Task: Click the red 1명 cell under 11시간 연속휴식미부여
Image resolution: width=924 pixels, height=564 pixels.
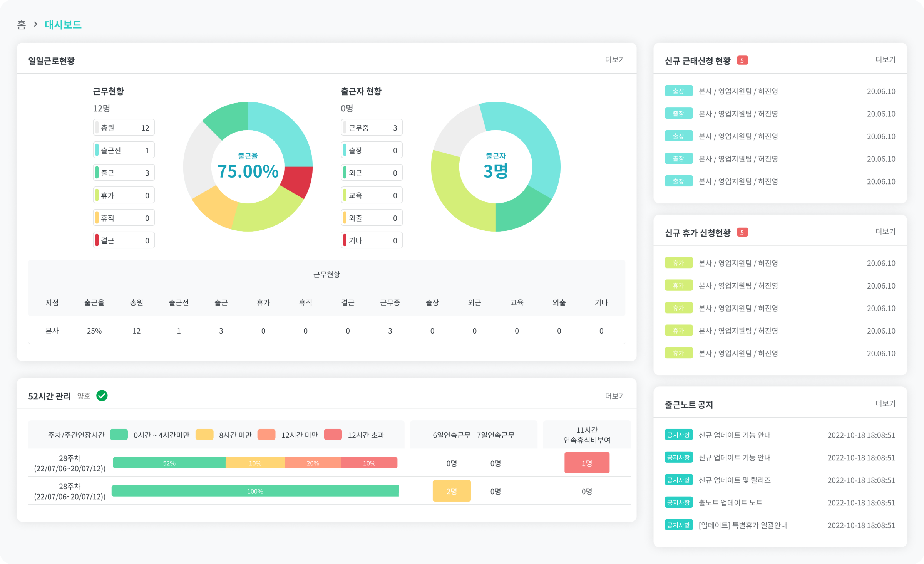Action: click(586, 463)
